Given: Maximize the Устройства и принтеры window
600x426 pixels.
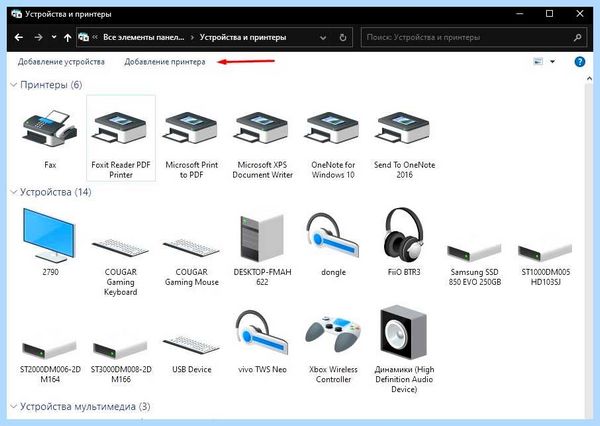Looking at the screenshot, I should coord(549,14).
